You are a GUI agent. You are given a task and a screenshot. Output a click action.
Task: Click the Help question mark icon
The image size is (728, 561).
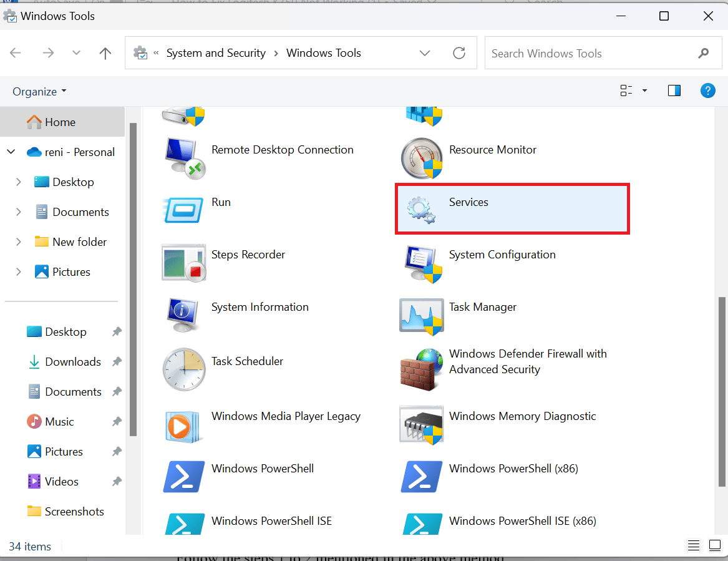(707, 90)
